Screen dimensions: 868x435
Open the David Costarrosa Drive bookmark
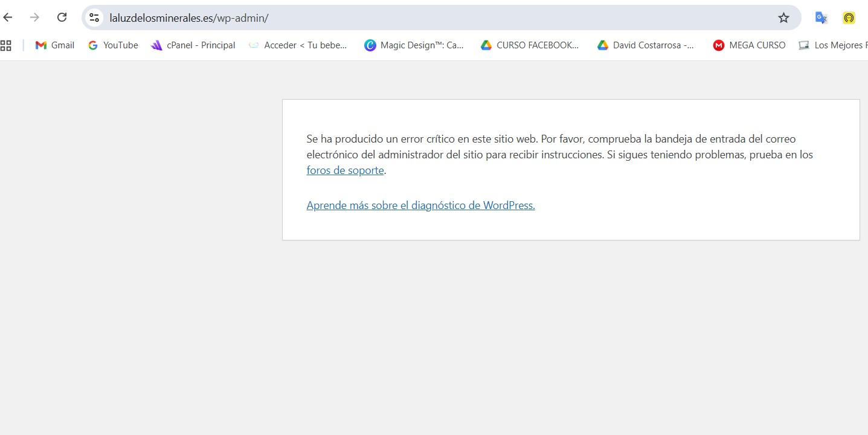coord(646,45)
